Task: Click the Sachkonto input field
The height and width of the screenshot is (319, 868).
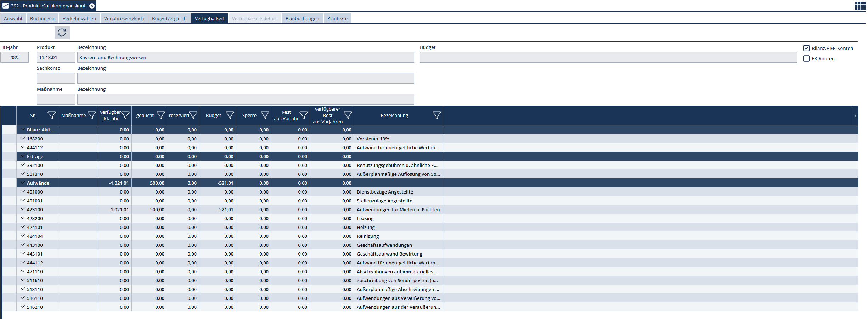Action: (x=56, y=78)
